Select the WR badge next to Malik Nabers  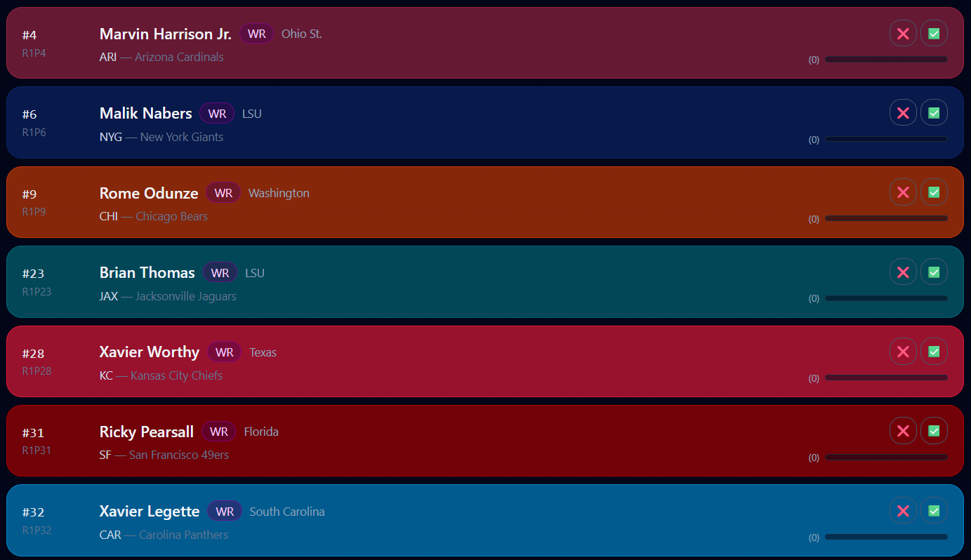[x=217, y=113]
